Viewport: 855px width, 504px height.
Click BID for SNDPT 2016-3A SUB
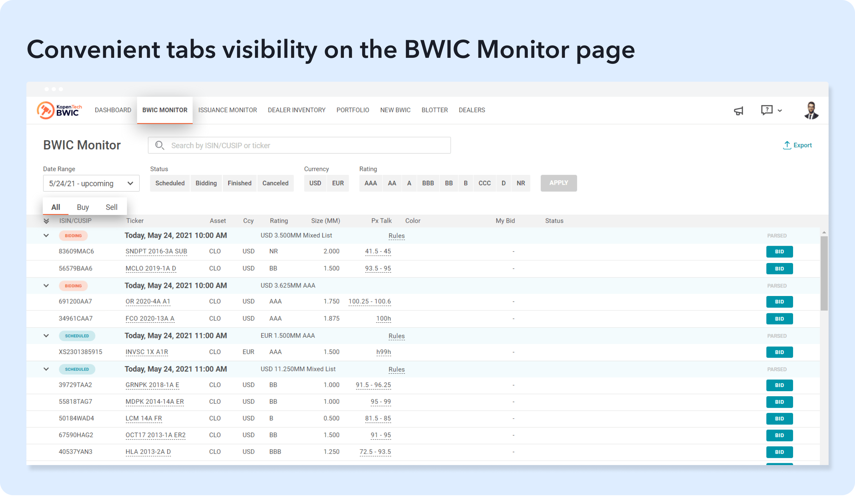click(x=779, y=252)
